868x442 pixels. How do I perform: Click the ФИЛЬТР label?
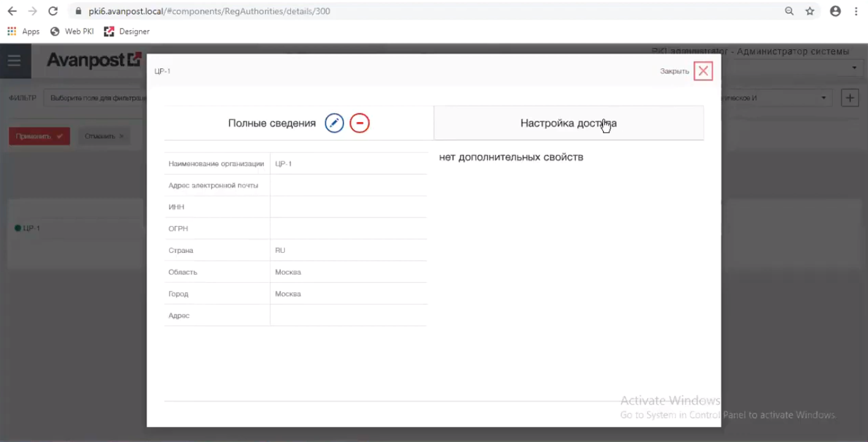click(x=22, y=98)
